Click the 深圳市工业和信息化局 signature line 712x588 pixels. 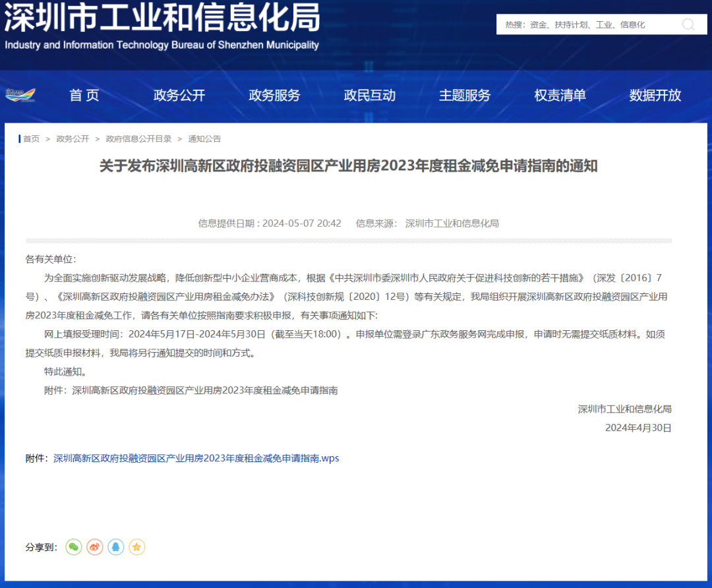pyautogui.click(x=624, y=409)
